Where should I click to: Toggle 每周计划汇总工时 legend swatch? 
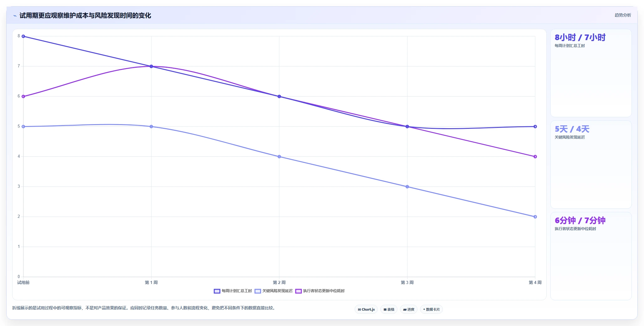click(x=217, y=291)
